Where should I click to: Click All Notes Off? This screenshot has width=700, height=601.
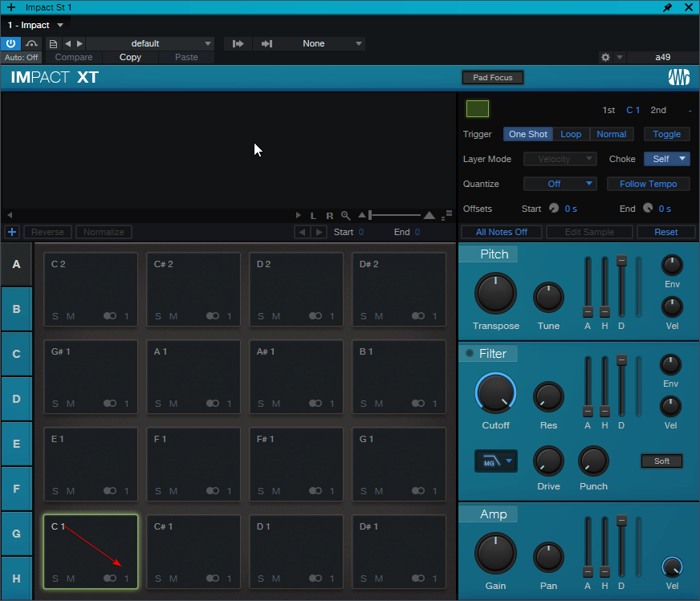click(x=502, y=232)
